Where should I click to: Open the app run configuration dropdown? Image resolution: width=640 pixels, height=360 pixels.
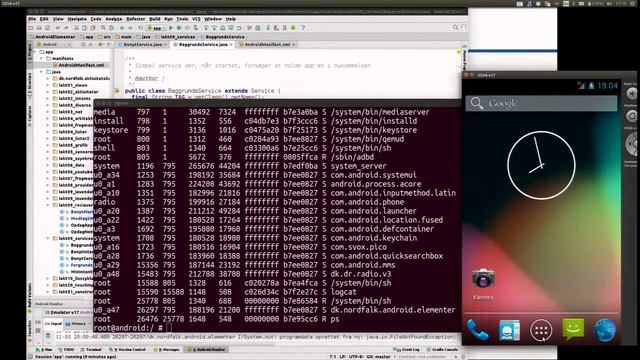pos(157,28)
